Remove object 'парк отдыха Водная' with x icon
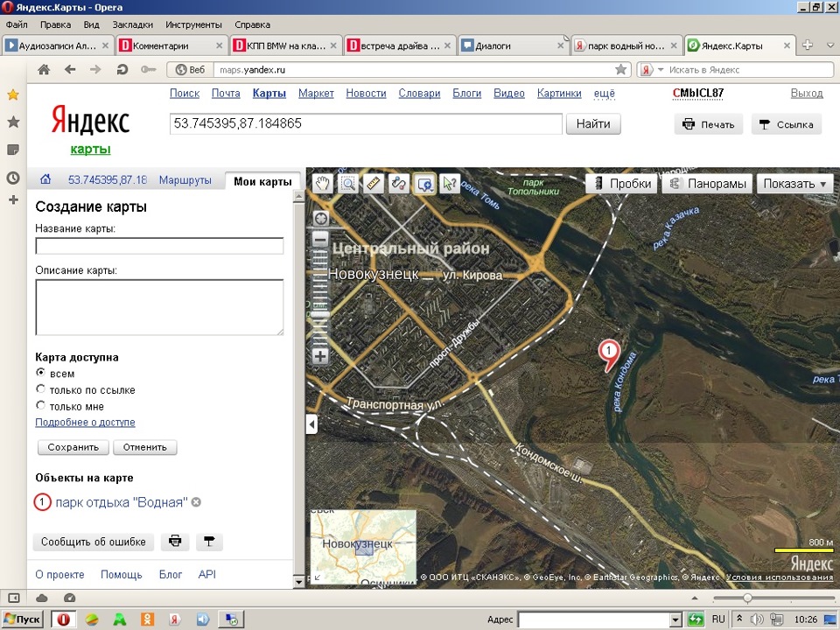Image resolution: width=840 pixels, height=630 pixels. tap(196, 502)
